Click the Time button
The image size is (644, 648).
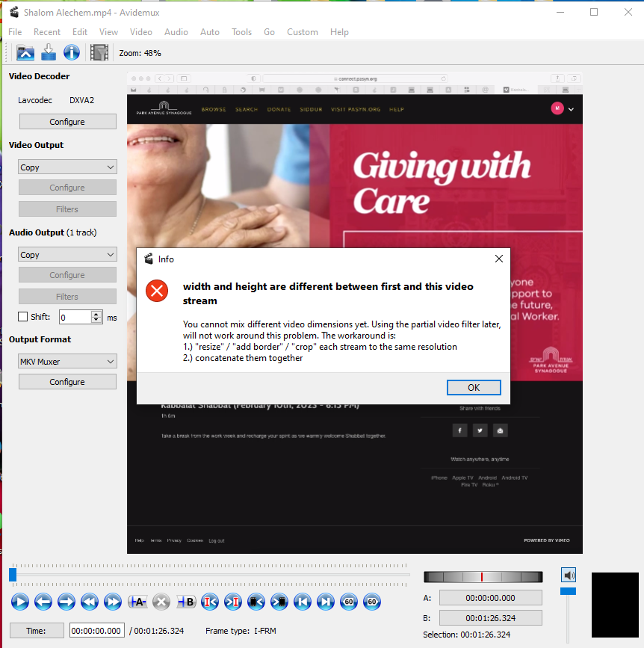[37, 631]
